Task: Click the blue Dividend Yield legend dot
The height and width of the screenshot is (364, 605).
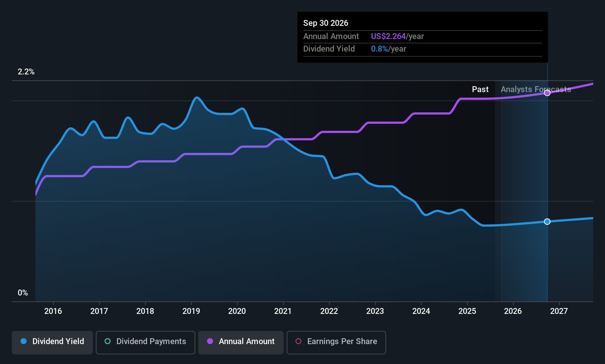Action: pyautogui.click(x=24, y=341)
